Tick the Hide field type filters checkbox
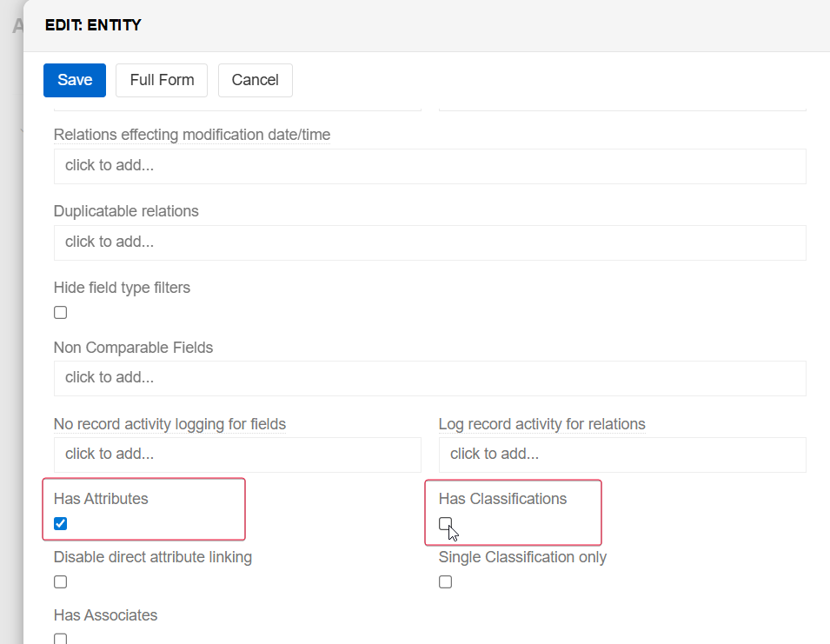Image resolution: width=830 pixels, height=644 pixels. point(60,312)
